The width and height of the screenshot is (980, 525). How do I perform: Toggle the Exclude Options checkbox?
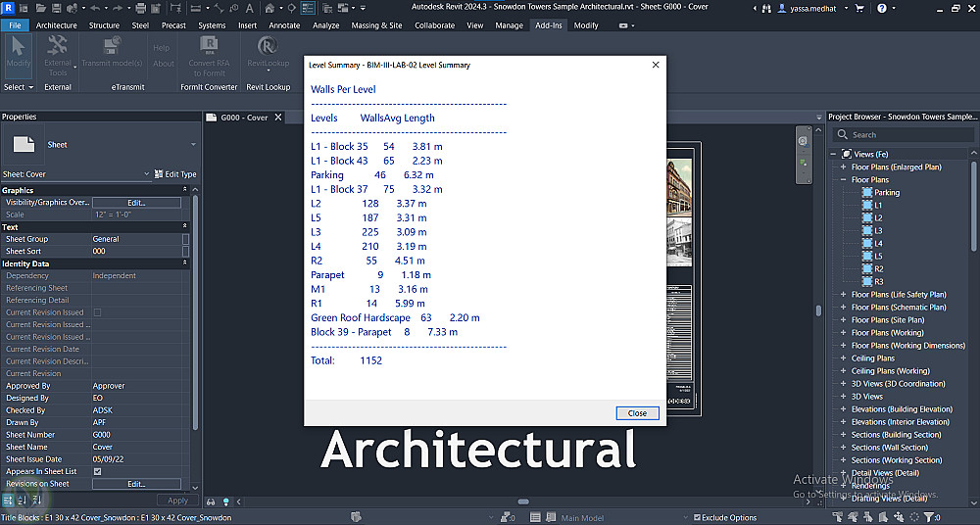click(697, 517)
